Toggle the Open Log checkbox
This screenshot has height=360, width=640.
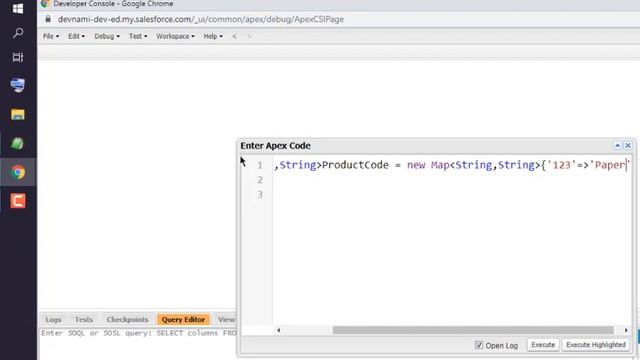pos(479,345)
